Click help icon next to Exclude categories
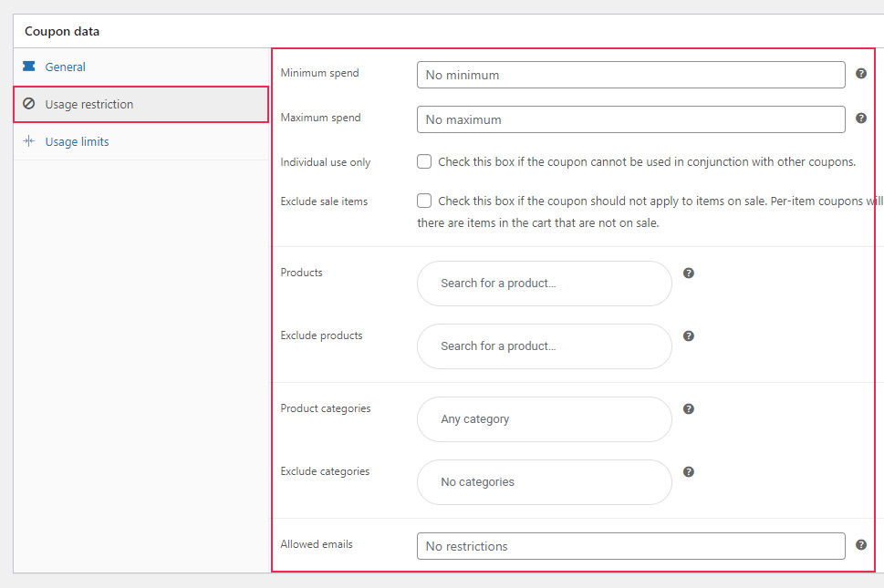The width and height of the screenshot is (884, 588). [x=689, y=472]
